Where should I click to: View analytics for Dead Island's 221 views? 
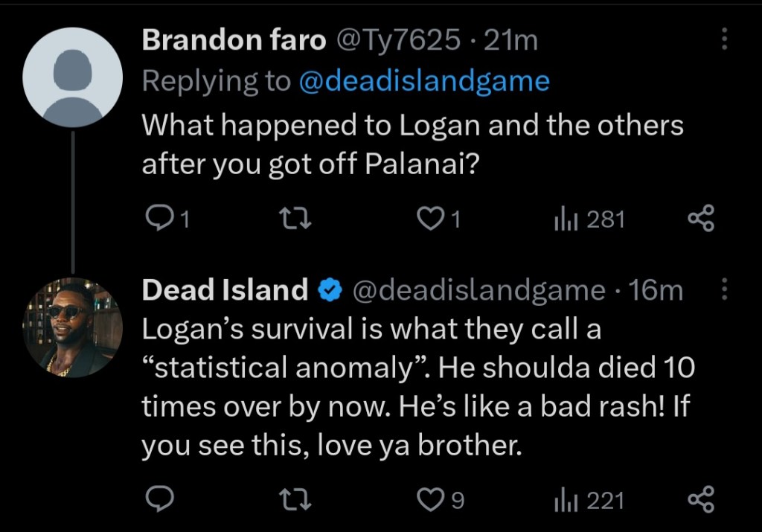click(x=562, y=500)
